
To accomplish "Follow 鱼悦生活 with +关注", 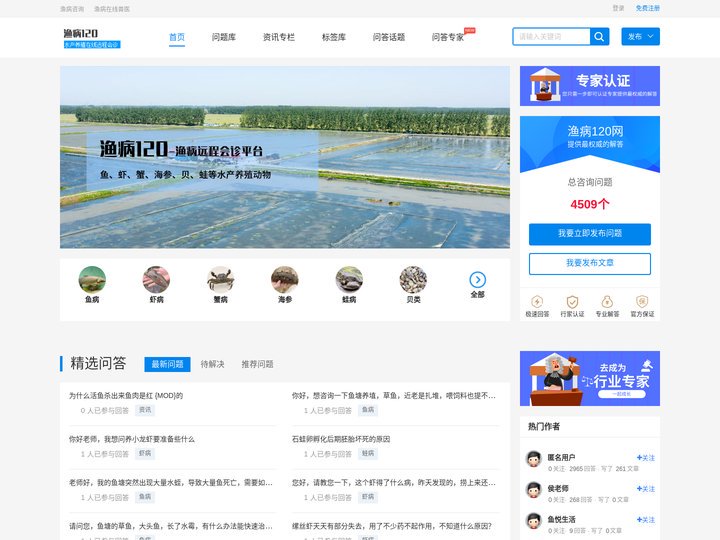I will pyautogui.click(x=646, y=519).
